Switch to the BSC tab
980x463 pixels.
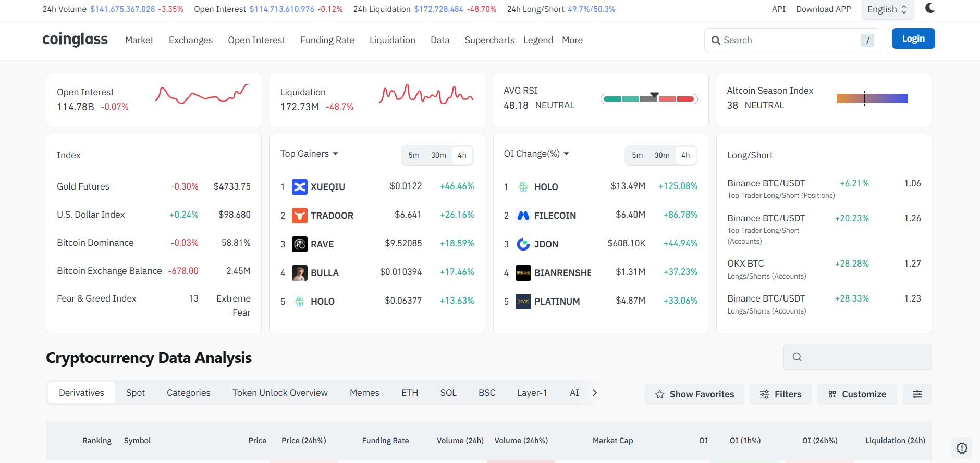(487, 393)
